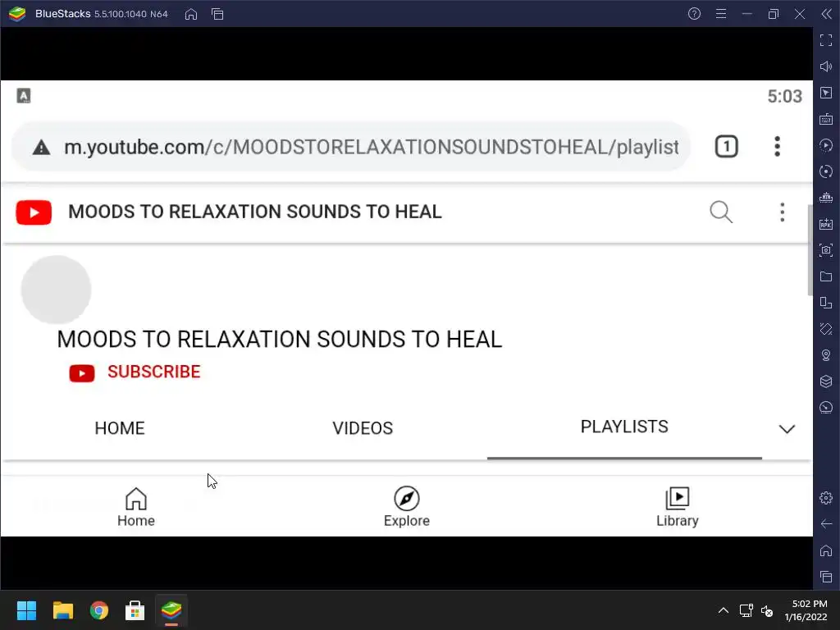The image size is (840, 630).
Task: Click the page scrollbar thumb on right edge
Action: [x=810, y=249]
